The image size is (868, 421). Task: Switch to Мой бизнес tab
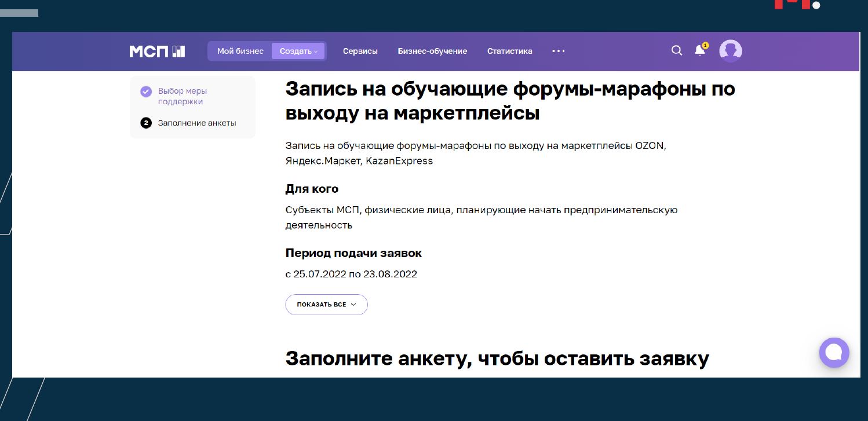coord(240,51)
